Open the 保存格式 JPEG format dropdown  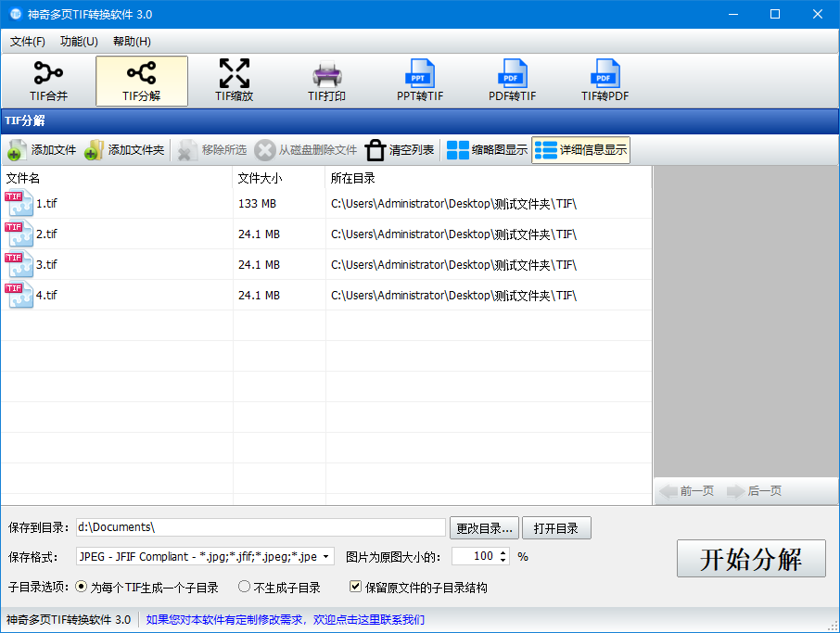click(205, 557)
